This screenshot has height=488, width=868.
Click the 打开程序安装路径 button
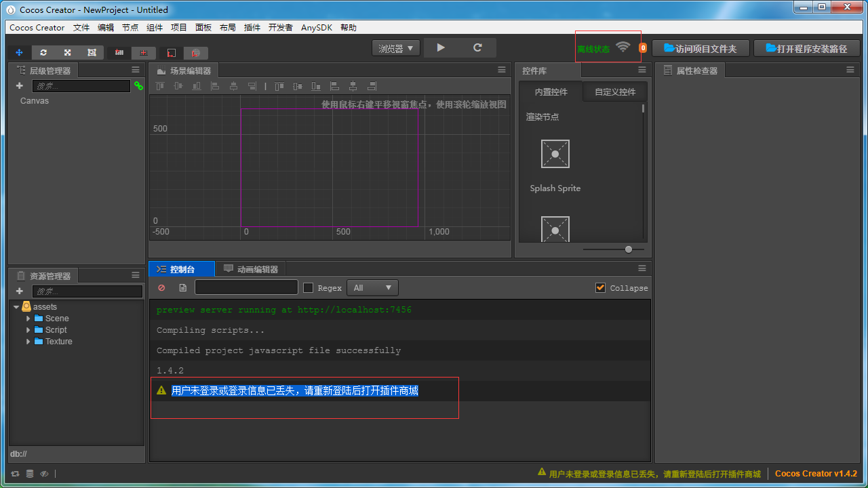(807, 48)
